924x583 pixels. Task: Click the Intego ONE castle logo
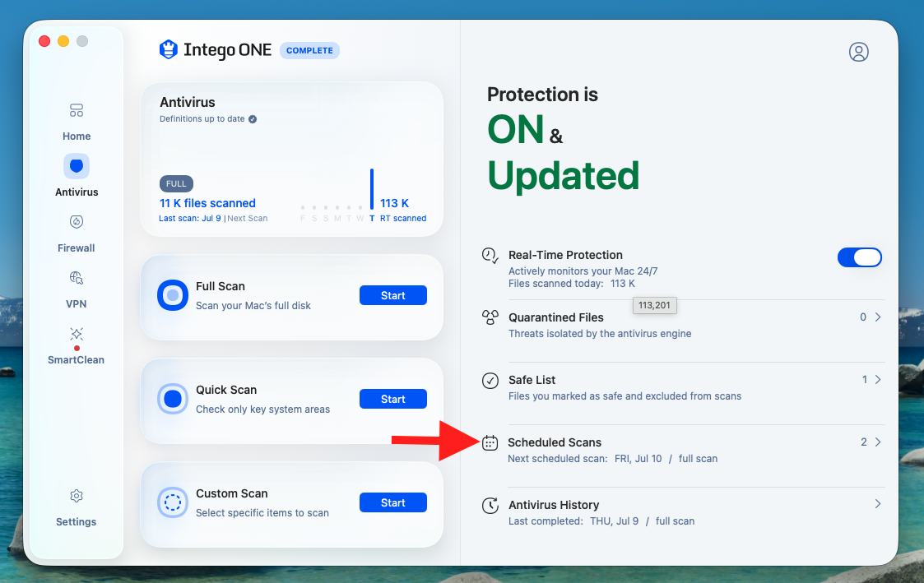click(x=169, y=50)
